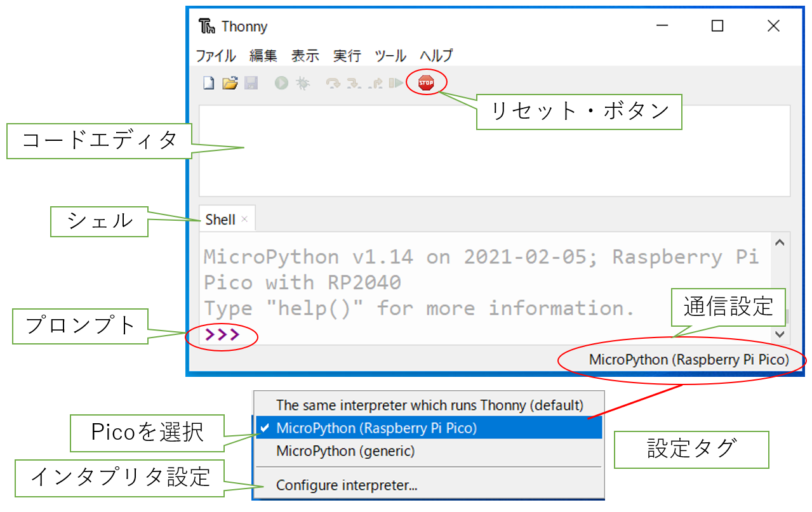The width and height of the screenshot is (812, 512).
Task: Open the ファイル menu
Action: (215, 56)
